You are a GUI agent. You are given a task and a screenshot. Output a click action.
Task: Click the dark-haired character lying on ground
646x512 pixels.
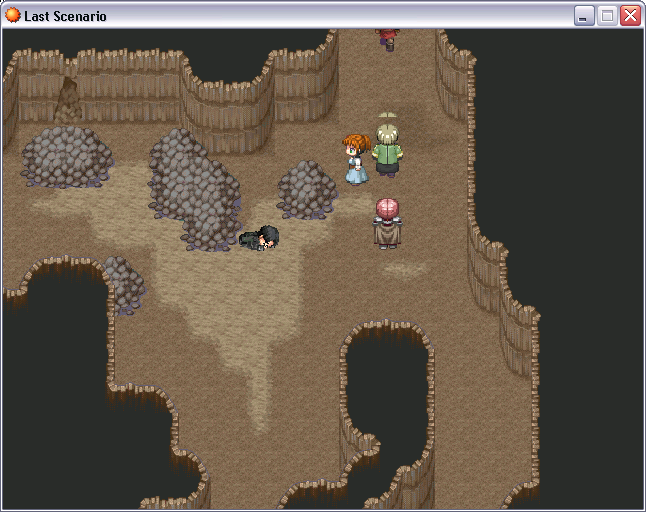point(259,238)
